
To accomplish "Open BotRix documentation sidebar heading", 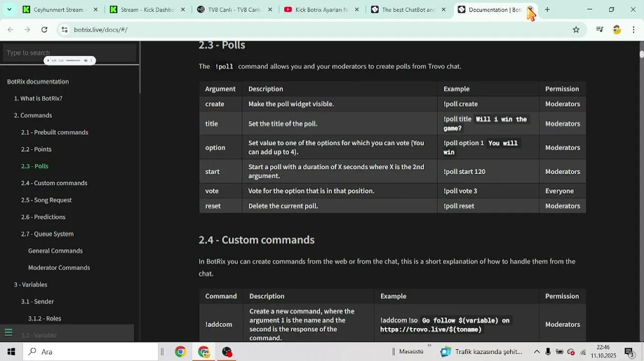I will pos(38,82).
